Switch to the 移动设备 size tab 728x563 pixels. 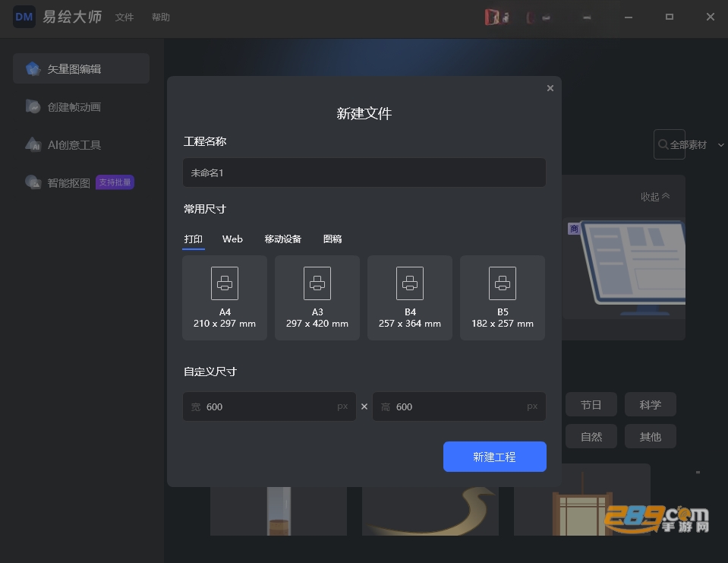click(282, 239)
